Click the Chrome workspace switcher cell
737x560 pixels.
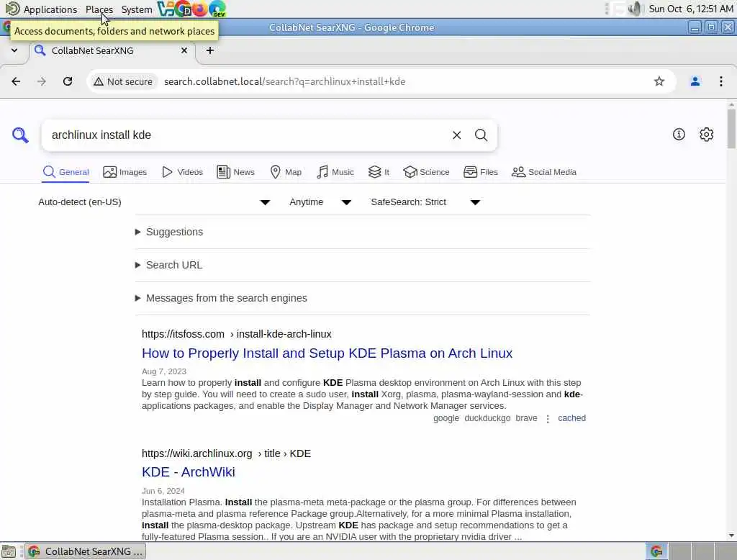[656, 551]
